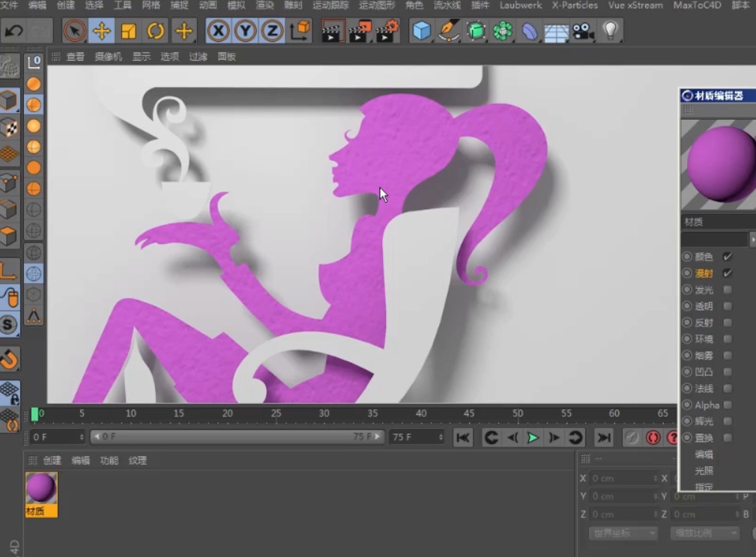Create a Cube primitive from the toolbar
Image resolution: width=756 pixels, height=557 pixels.
point(421,31)
